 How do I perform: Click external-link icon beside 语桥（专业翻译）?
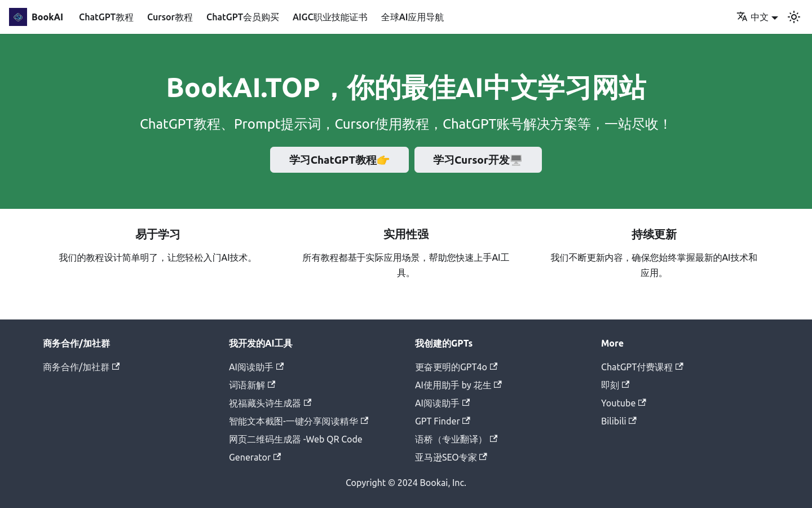493,439
